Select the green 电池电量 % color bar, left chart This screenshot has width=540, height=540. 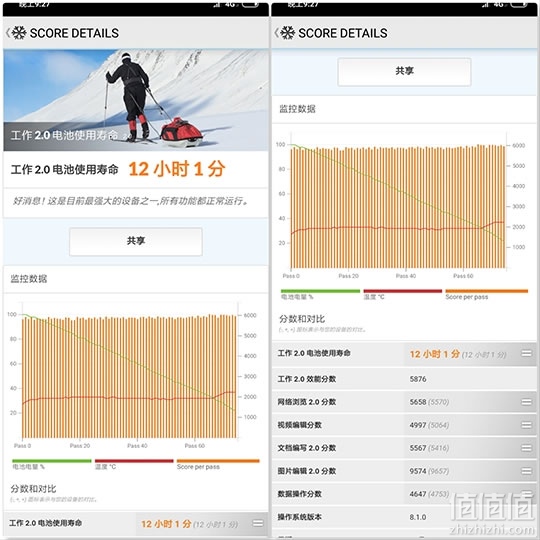pyautogui.click(x=52, y=461)
